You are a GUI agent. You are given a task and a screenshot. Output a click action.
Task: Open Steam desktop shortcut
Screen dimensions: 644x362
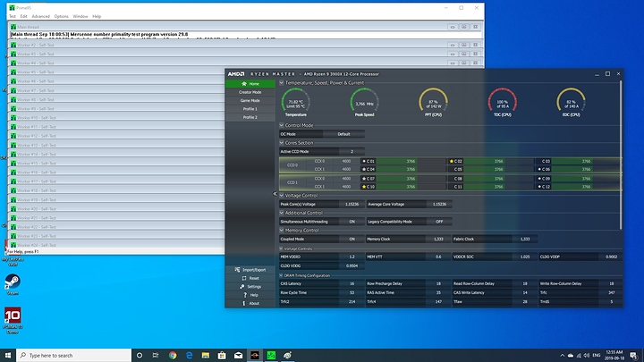point(13,284)
